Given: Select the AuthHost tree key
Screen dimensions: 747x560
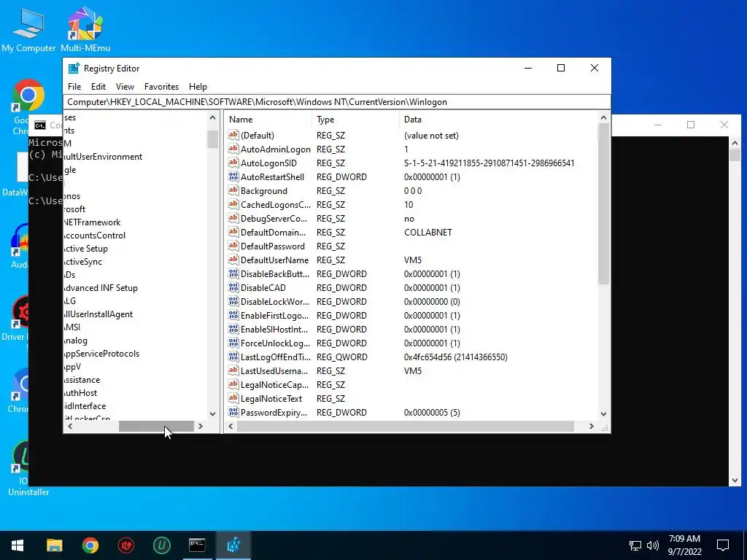Looking at the screenshot, I should [x=80, y=393].
